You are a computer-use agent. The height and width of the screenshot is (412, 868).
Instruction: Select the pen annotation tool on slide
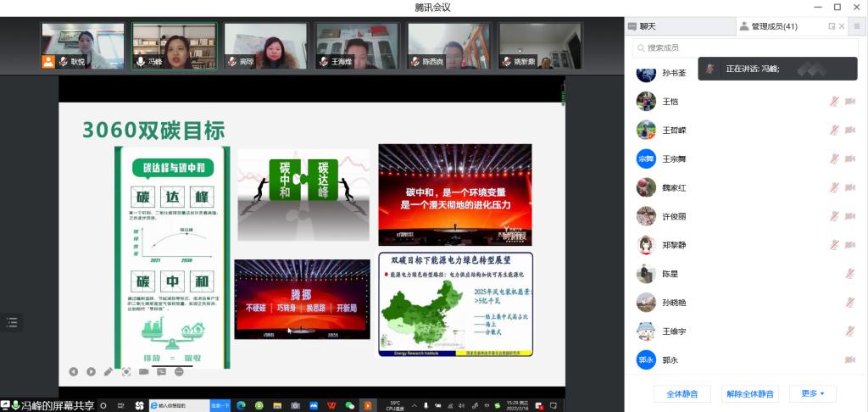(x=108, y=371)
